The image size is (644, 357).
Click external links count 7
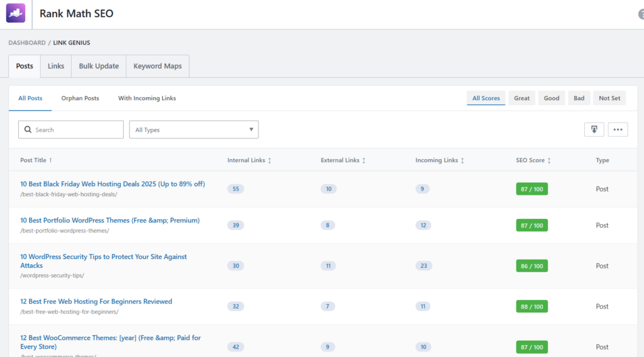point(327,307)
